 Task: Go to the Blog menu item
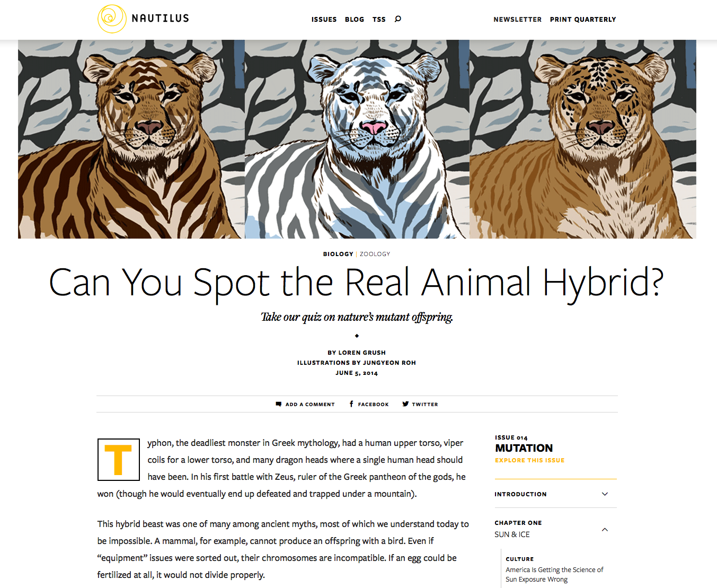coord(355,20)
